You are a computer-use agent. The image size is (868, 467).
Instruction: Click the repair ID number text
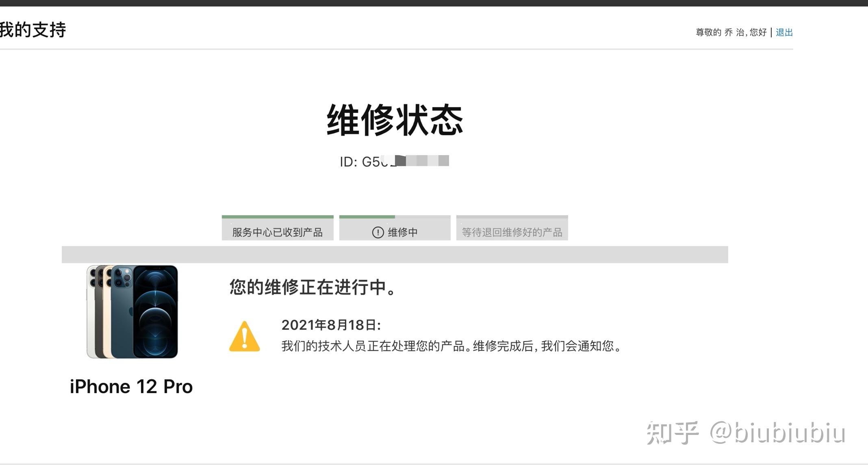(394, 162)
